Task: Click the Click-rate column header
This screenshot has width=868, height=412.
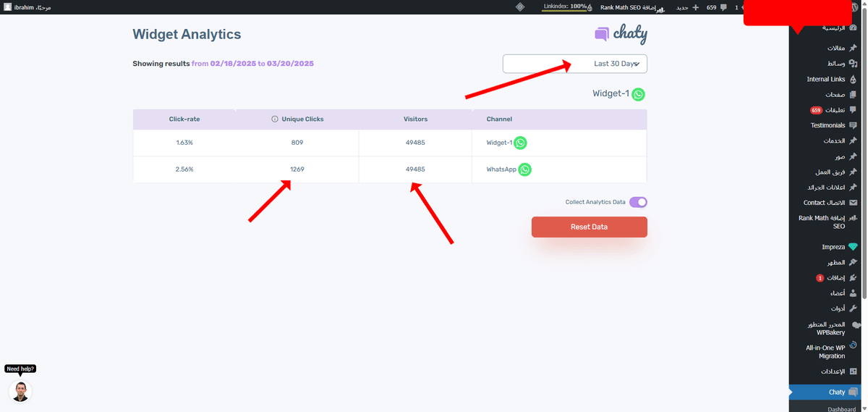Action: [x=184, y=119]
